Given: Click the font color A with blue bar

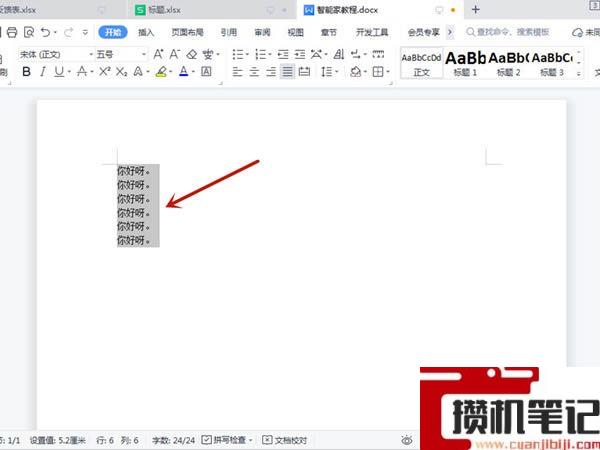Looking at the screenshot, I should [x=184, y=72].
